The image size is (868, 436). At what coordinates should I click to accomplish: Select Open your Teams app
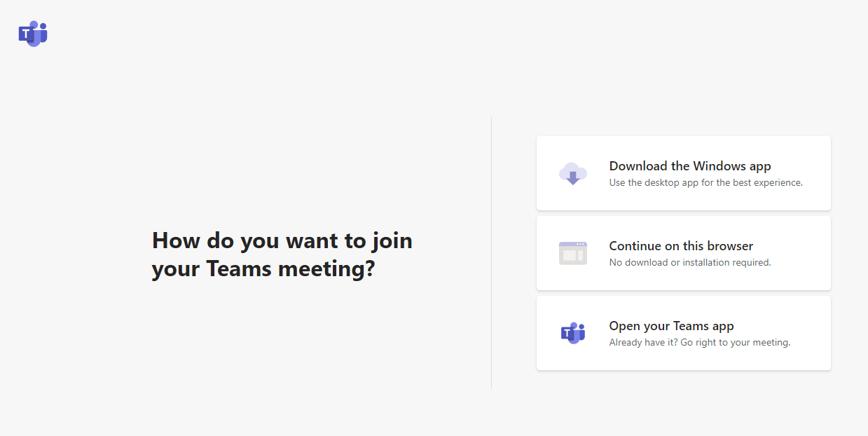click(x=684, y=333)
